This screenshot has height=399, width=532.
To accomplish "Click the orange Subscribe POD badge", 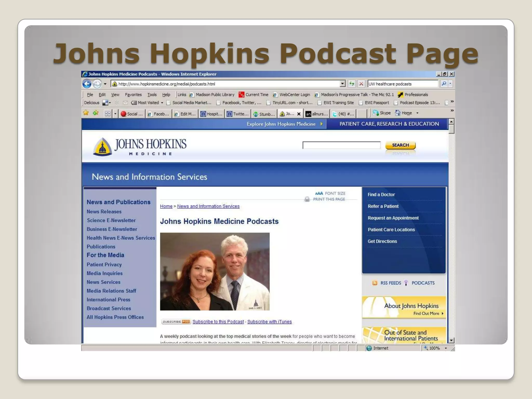I will click(176, 322).
